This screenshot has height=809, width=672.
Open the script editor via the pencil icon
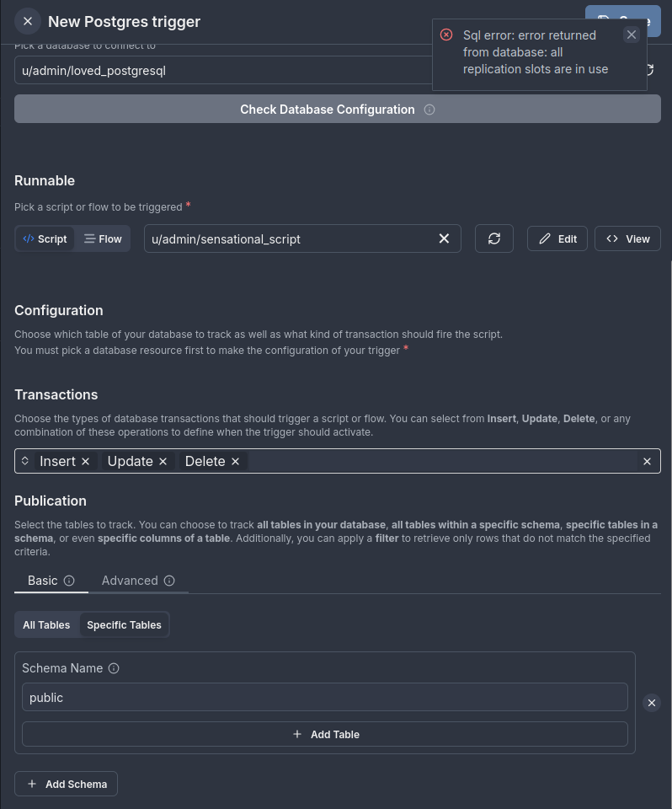(x=557, y=238)
